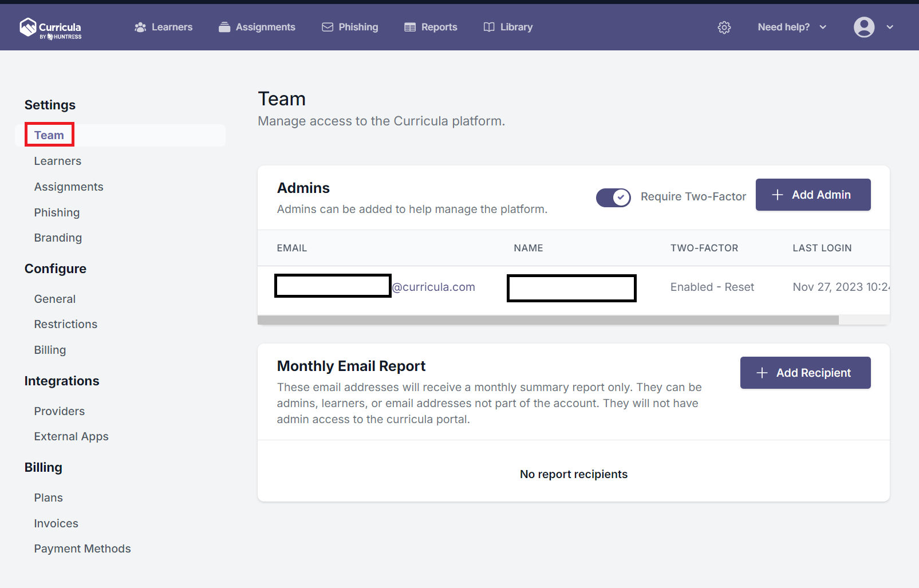Open General under Configure

[55, 299]
